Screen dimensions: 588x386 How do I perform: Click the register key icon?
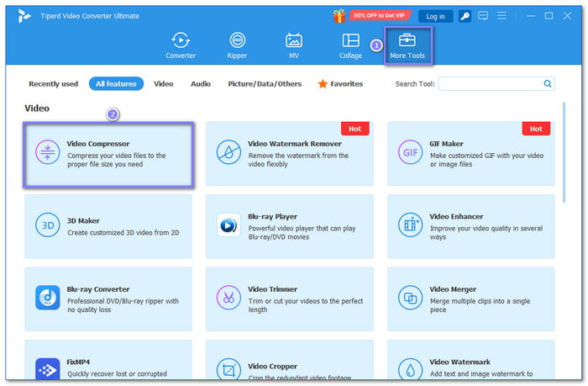pyautogui.click(x=465, y=16)
